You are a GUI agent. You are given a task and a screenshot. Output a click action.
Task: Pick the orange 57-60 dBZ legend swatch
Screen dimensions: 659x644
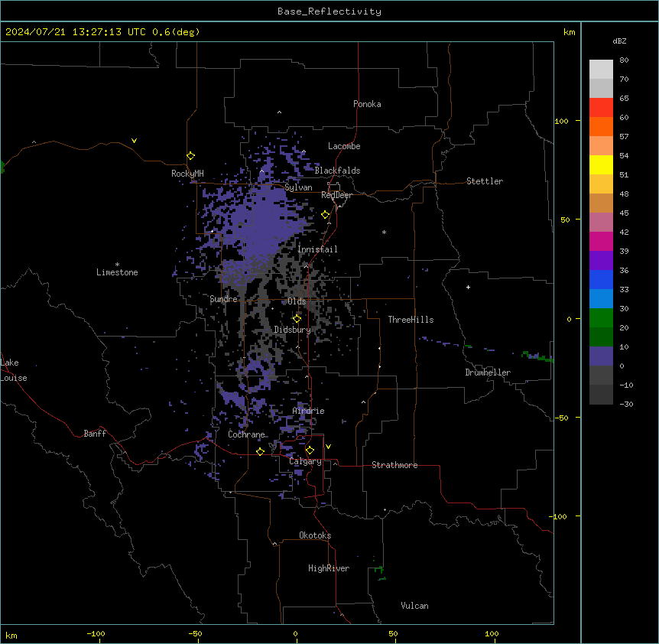(x=601, y=126)
